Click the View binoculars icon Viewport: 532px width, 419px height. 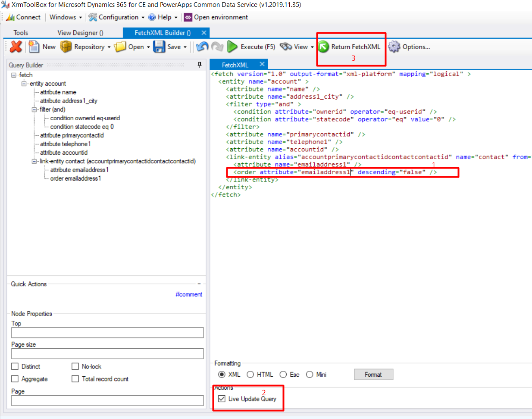tap(286, 47)
